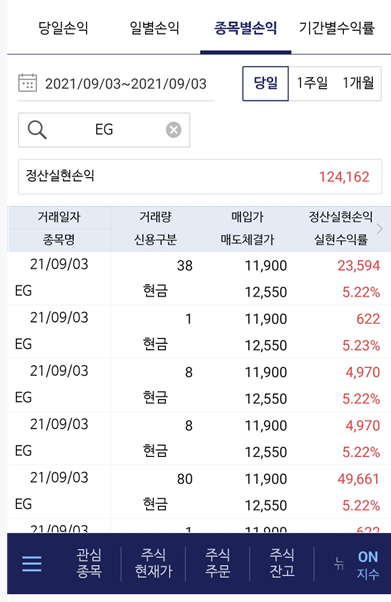Image resolution: width=391 pixels, height=602 pixels.
Task: Open 주식주문 in bottom bar
Action: click(217, 563)
